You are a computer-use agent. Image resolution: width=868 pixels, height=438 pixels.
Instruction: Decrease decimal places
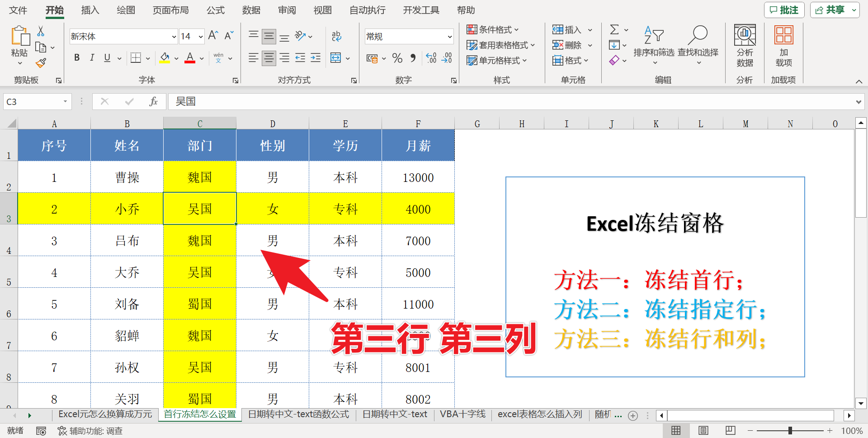[447, 58]
